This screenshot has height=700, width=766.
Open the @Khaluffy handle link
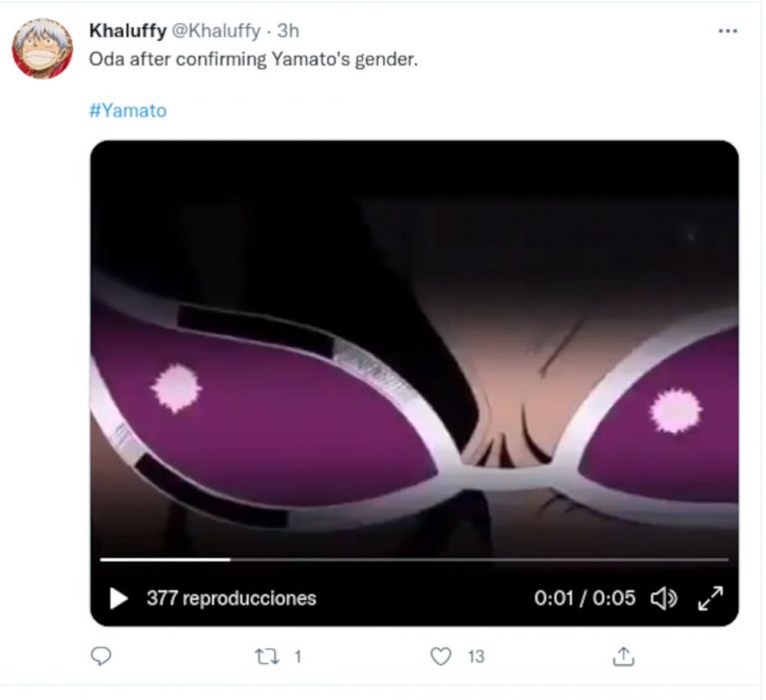tap(216, 31)
